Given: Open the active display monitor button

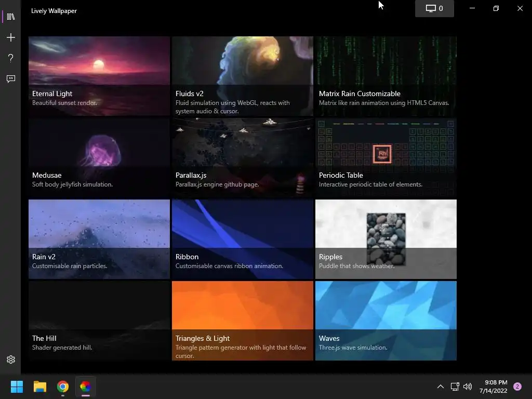Looking at the screenshot, I should click(x=434, y=8).
